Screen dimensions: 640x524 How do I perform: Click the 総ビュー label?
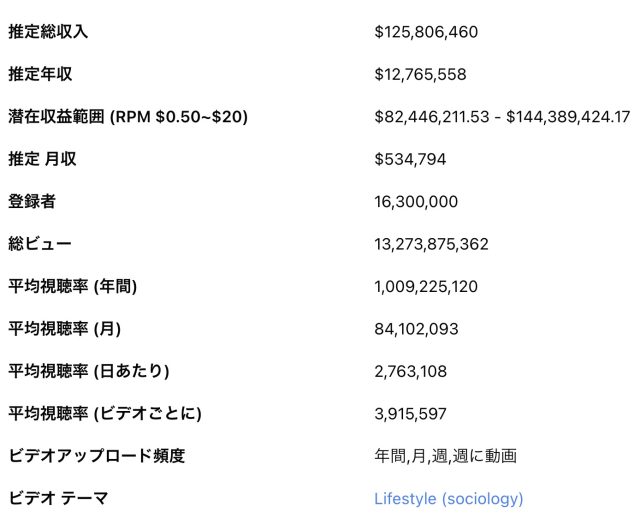(40, 244)
